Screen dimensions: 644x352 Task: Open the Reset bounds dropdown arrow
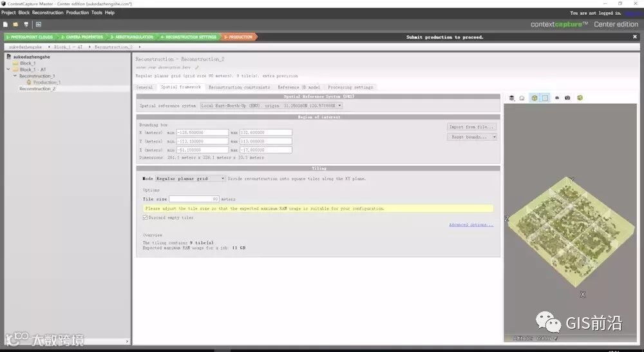[x=494, y=137]
